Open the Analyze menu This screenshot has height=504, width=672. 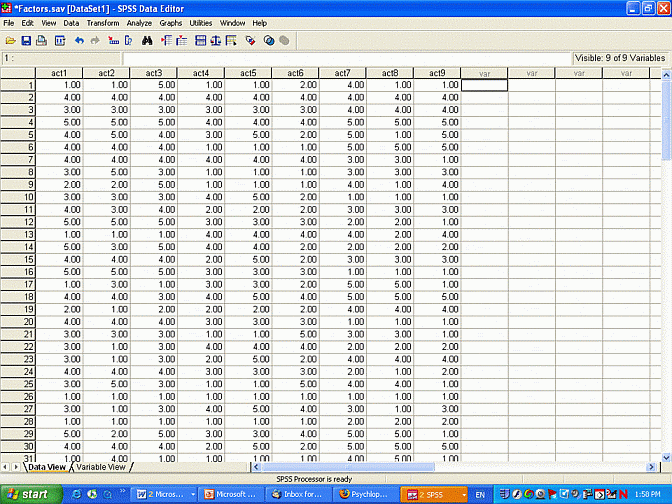coord(139,22)
